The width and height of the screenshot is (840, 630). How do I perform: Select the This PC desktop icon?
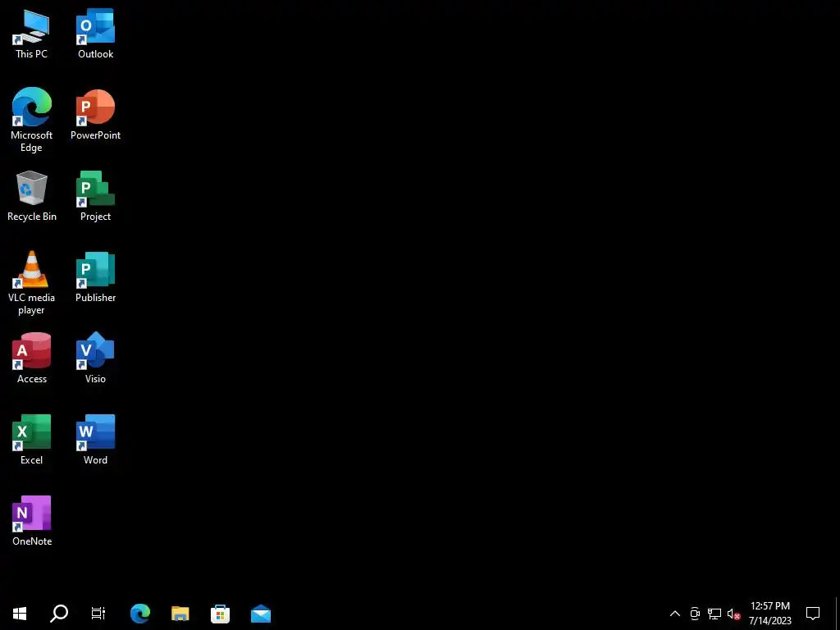(x=32, y=34)
